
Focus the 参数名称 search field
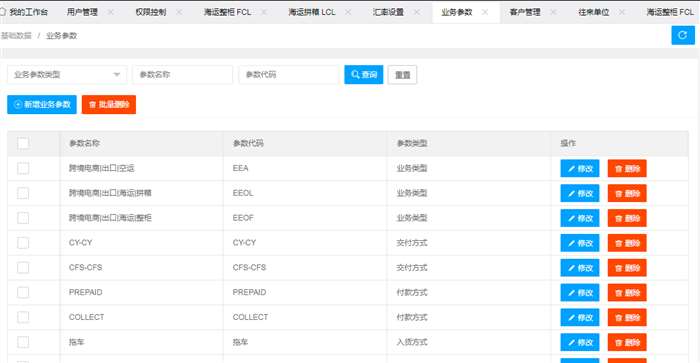coord(183,75)
